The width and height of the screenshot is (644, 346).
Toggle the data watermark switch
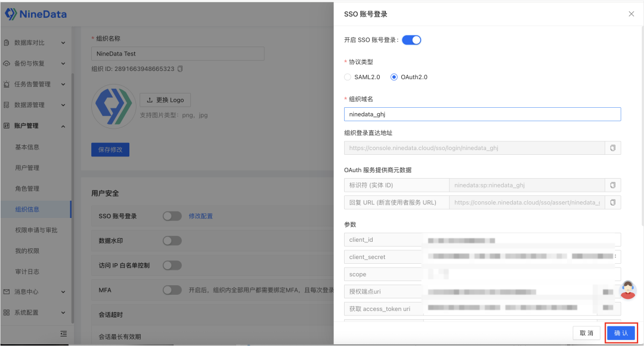(172, 241)
